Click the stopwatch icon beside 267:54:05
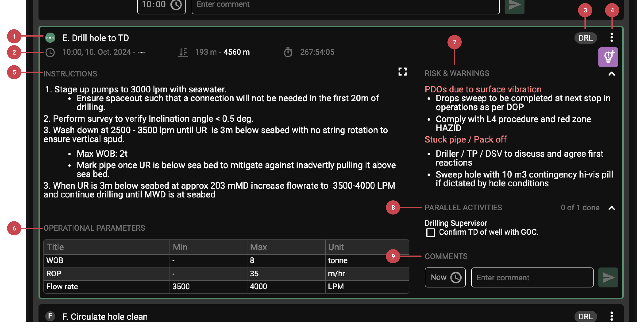Screen dimensions: 644x328 coord(288,52)
